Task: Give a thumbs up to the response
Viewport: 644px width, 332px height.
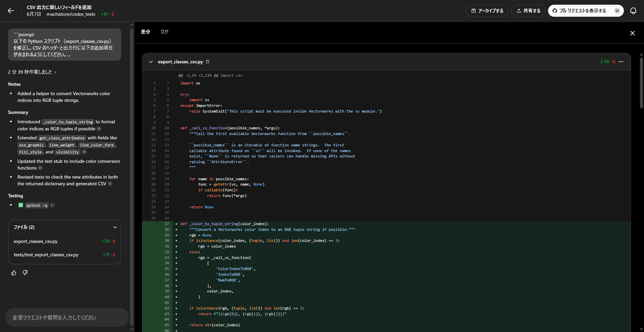Action: click(x=13, y=272)
